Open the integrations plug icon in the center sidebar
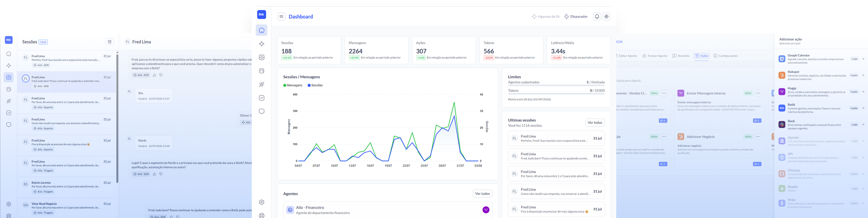Viewport: 868px width, 218px height. click(262, 84)
